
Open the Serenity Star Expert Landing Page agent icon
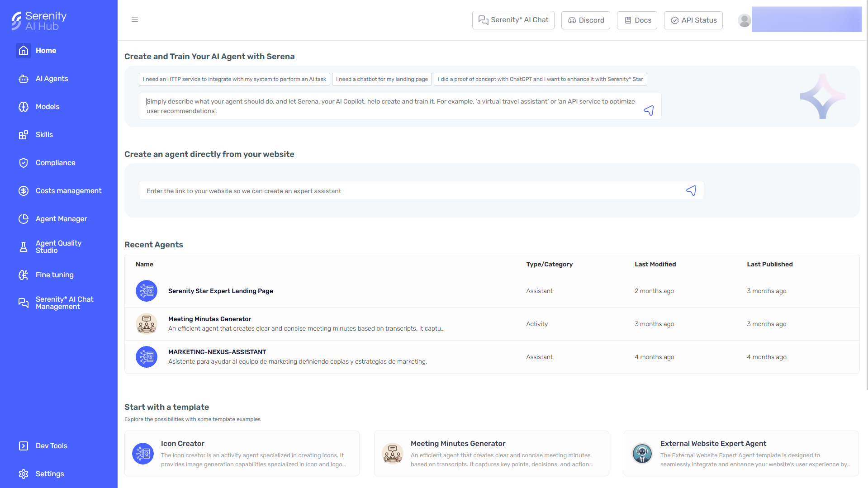[x=147, y=291]
